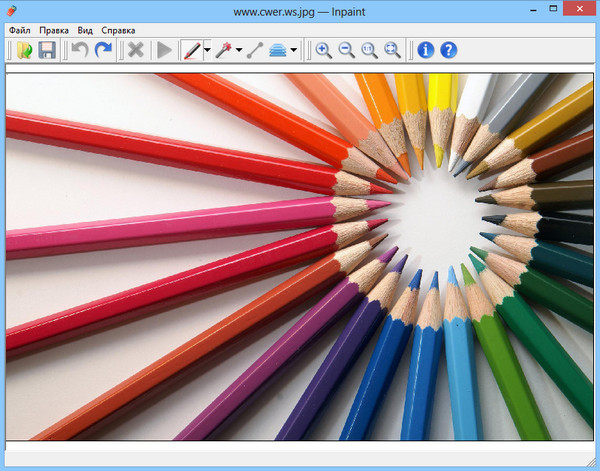Open the Правка menu
Screen dimensions: 600x471
click(54, 30)
